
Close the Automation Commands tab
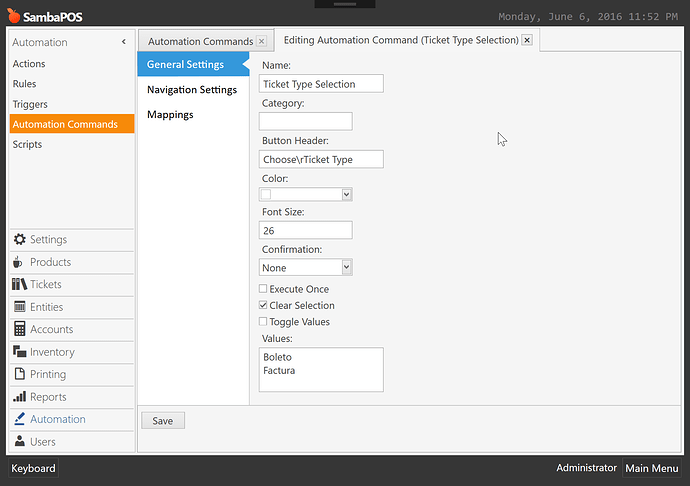tap(261, 41)
